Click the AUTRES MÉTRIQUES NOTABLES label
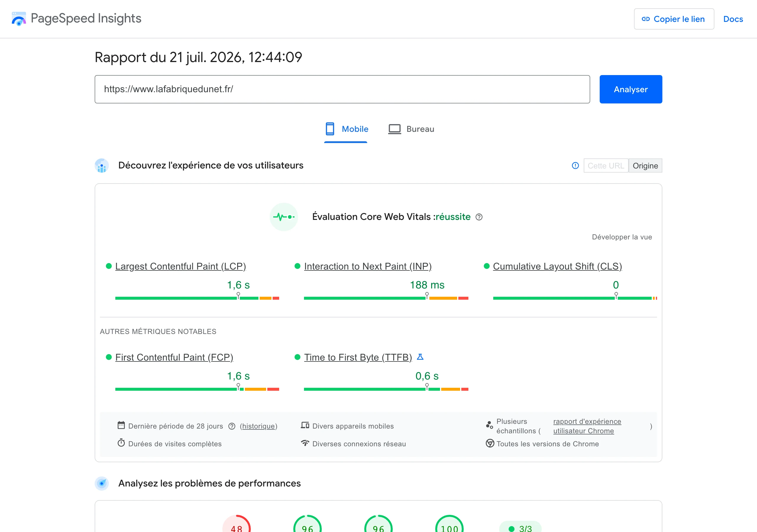757x532 pixels. click(158, 332)
